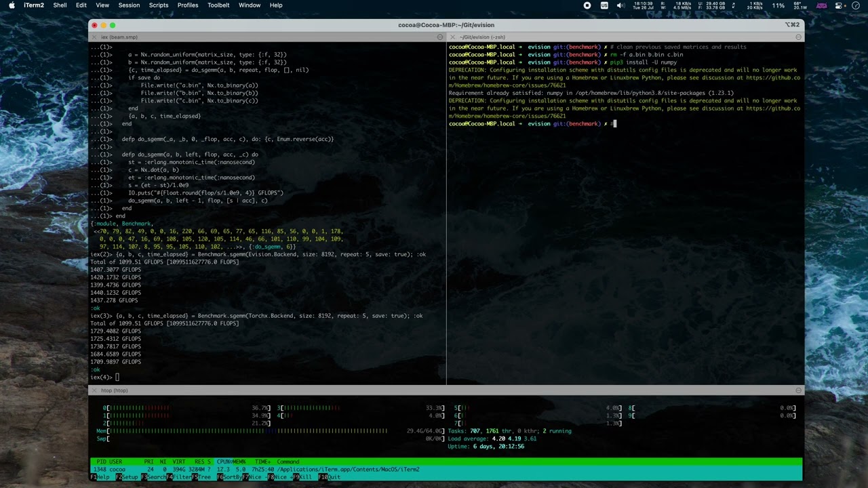Open the iex pane options menu
The width and height of the screenshot is (868, 488).
click(x=440, y=37)
